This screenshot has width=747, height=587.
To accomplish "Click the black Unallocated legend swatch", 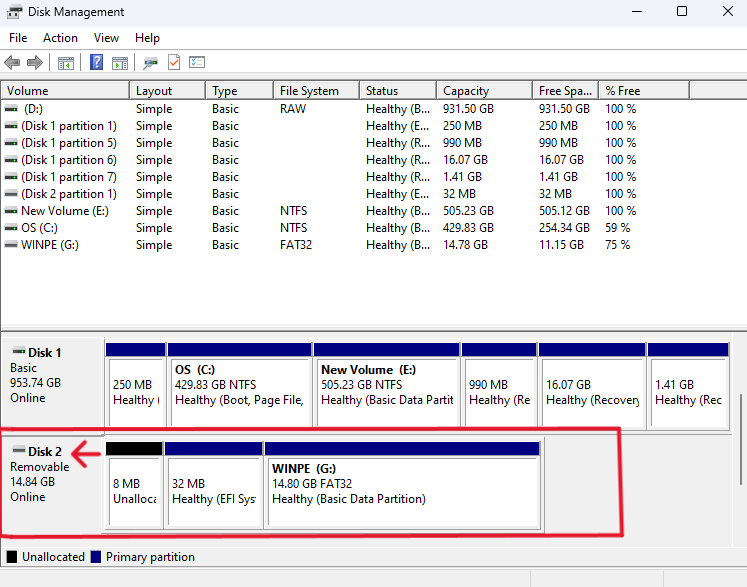I will (x=12, y=557).
